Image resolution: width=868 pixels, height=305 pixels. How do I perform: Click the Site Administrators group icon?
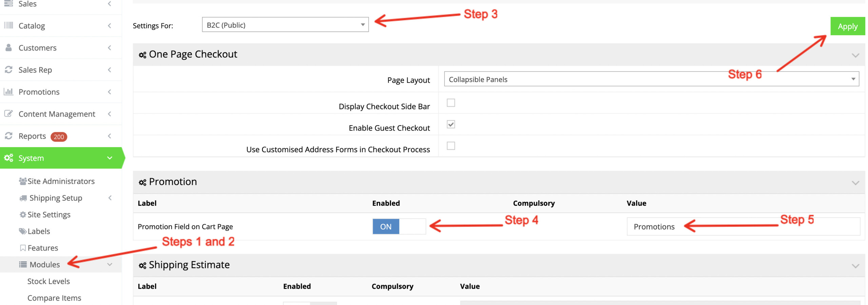(23, 181)
